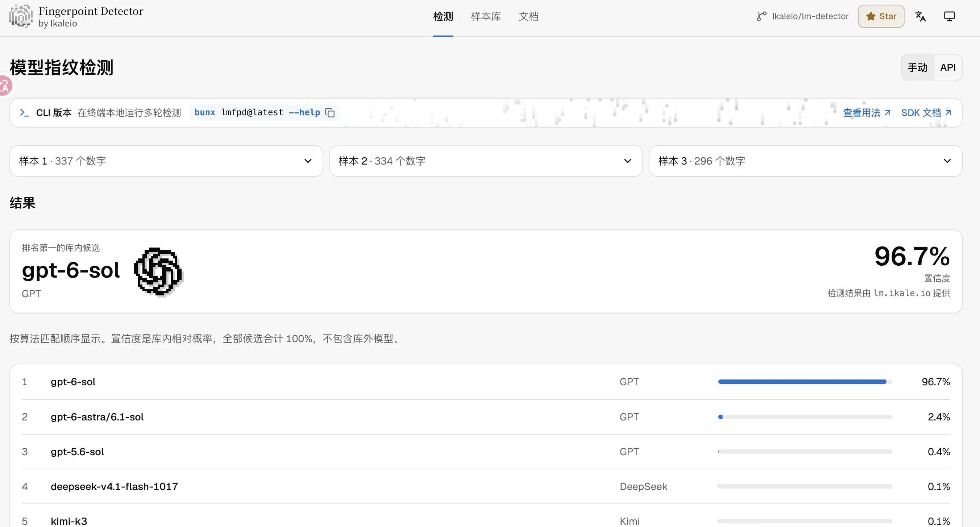
Task: Open the 文档 tab
Action: click(528, 16)
